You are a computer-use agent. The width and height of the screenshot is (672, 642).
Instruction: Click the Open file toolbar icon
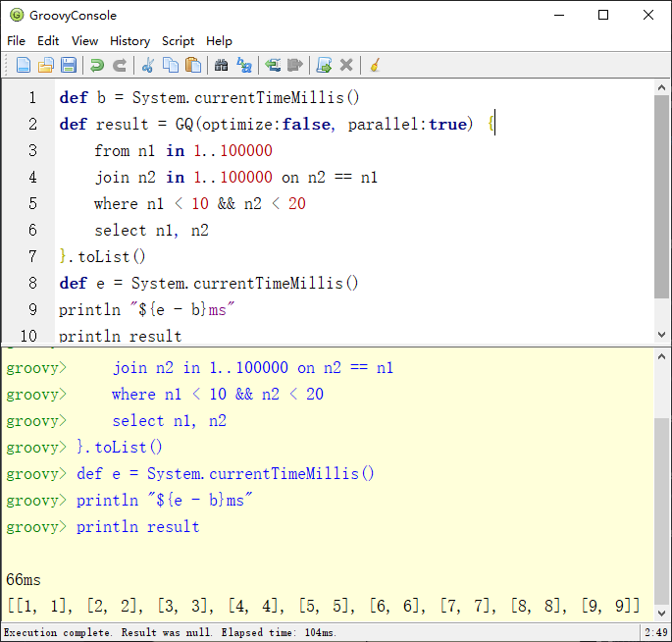coord(46,65)
